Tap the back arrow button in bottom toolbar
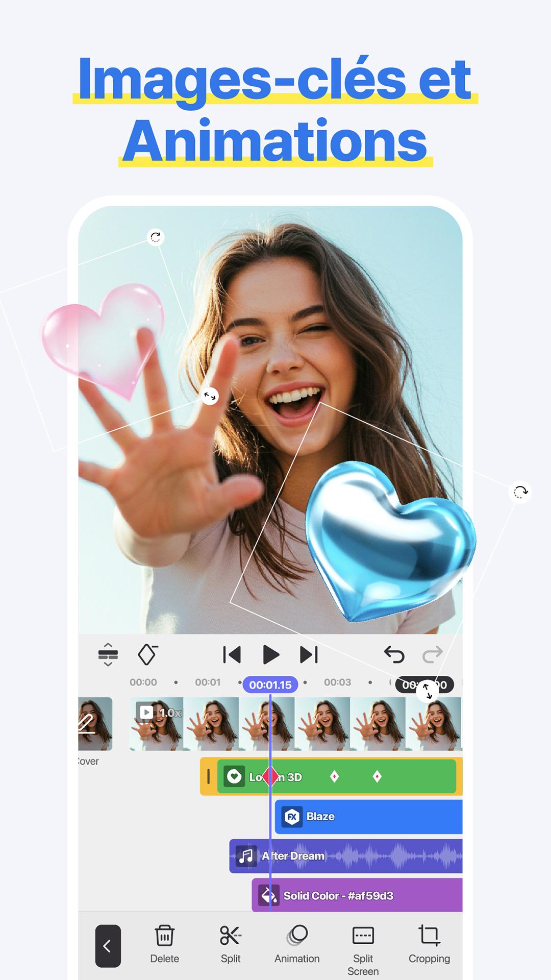551x980 pixels. (108, 946)
